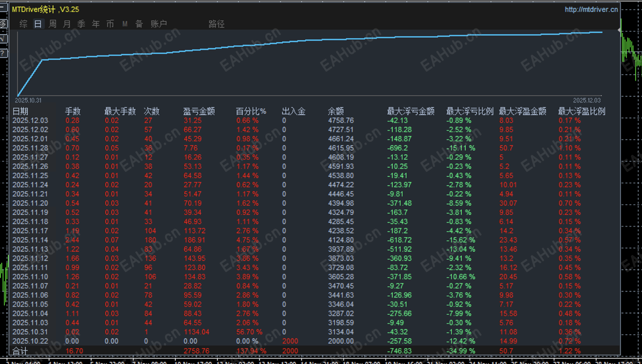Click the 手数 column header
642x364 pixels.
pyautogui.click(x=73, y=111)
